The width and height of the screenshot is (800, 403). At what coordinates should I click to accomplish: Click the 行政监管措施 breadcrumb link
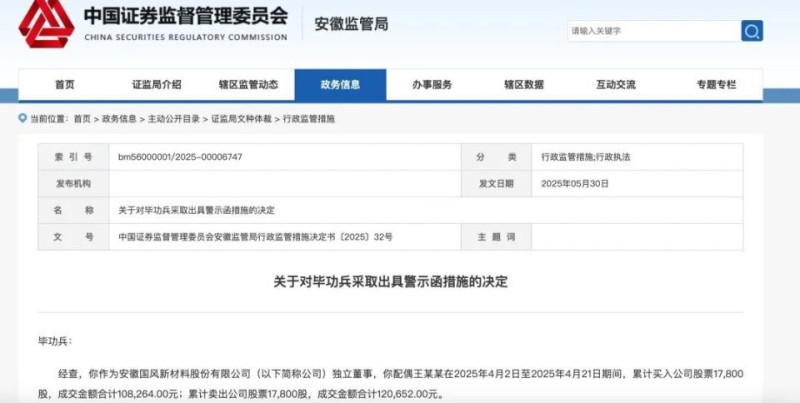[x=309, y=119]
